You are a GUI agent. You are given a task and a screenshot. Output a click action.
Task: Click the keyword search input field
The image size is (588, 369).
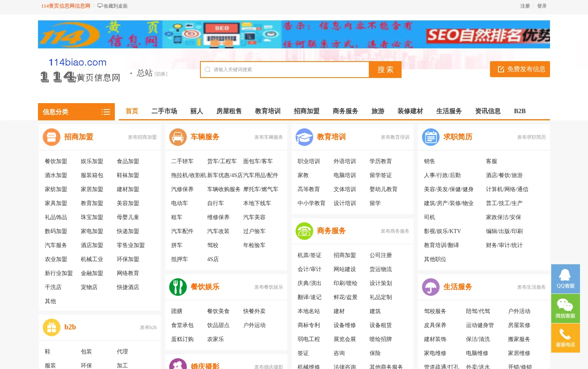click(x=285, y=70)
